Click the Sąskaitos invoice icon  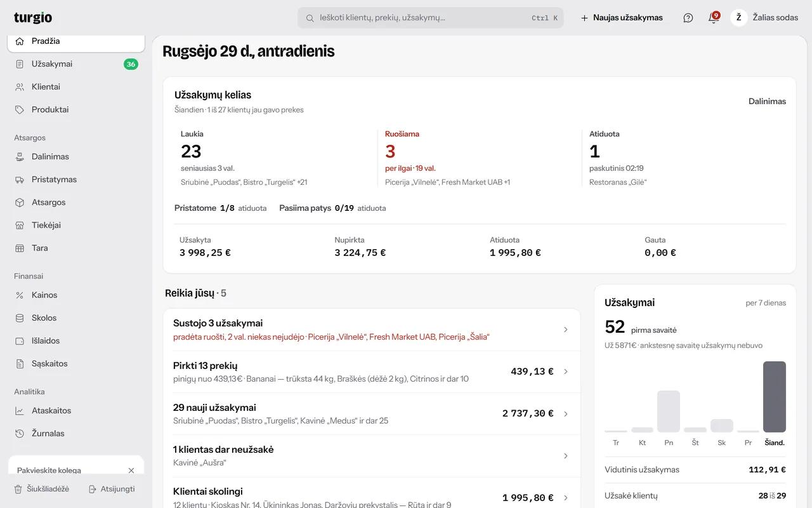(x=20, y=364)
